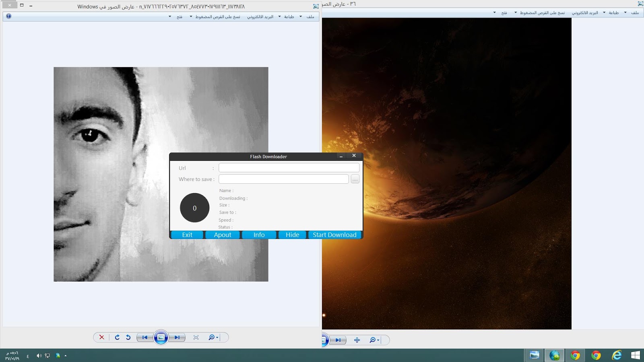Open the ملف (File) menu
This screenshot has width=644, height=362.
point(310,16)
